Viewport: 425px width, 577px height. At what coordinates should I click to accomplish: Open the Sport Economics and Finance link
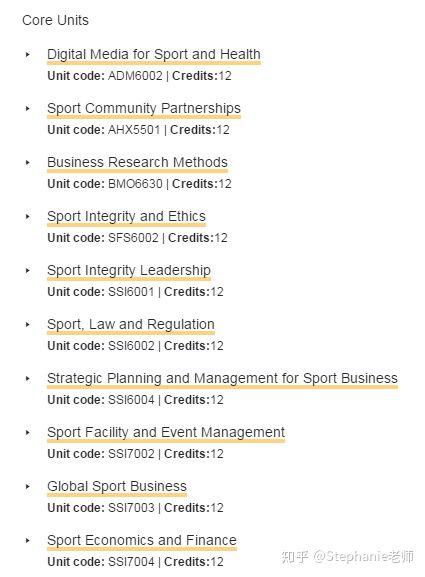coord(142,541)
